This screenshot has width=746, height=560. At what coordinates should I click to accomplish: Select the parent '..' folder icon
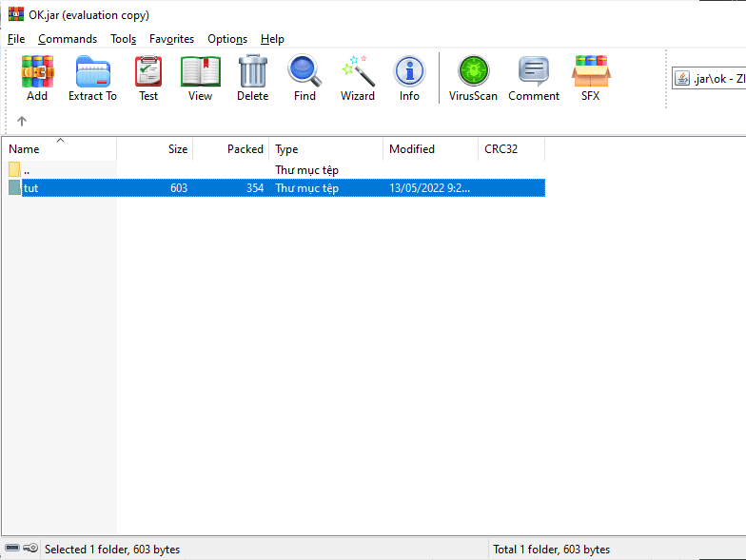point(14,169)
